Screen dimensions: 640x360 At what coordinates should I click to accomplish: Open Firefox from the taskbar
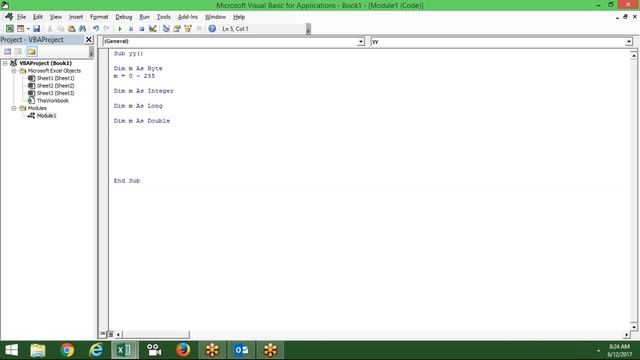click(x=183, y=350)
